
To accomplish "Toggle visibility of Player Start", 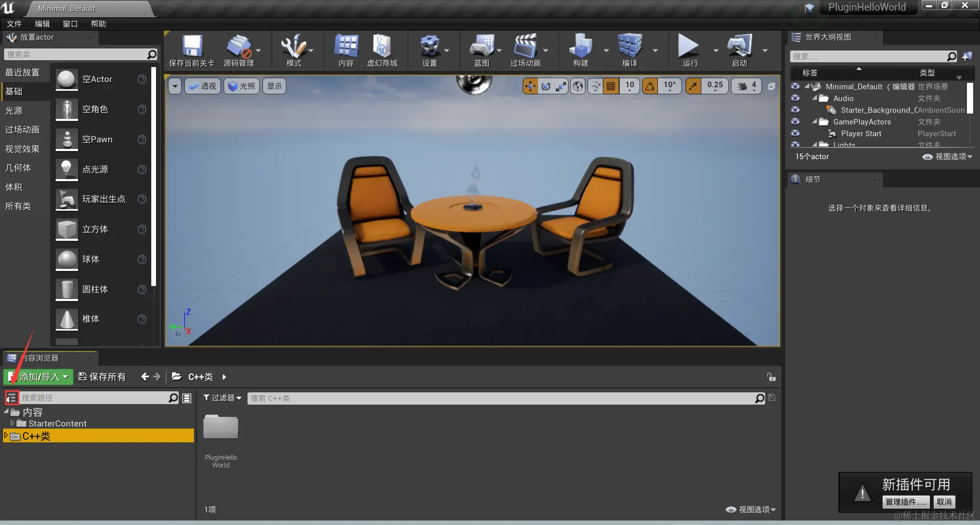I will click(x=795, y=133).
